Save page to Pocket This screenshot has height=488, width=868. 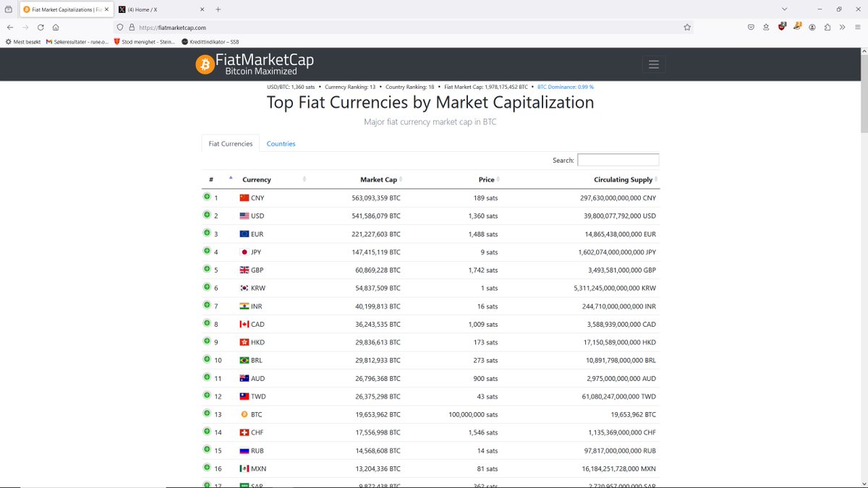click(x=751, y=27)
